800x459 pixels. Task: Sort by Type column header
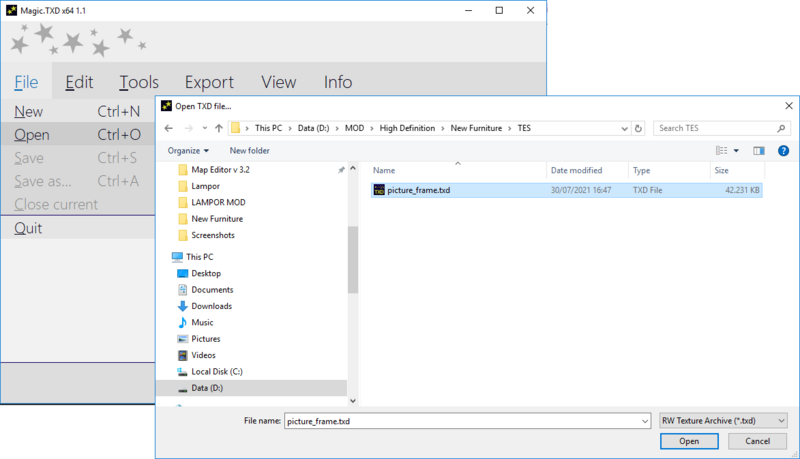641,170
